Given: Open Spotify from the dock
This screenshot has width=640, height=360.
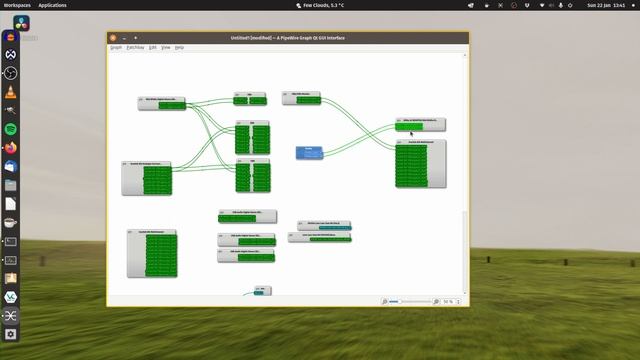Looking at the screenshot, I should tap(11, 129).
